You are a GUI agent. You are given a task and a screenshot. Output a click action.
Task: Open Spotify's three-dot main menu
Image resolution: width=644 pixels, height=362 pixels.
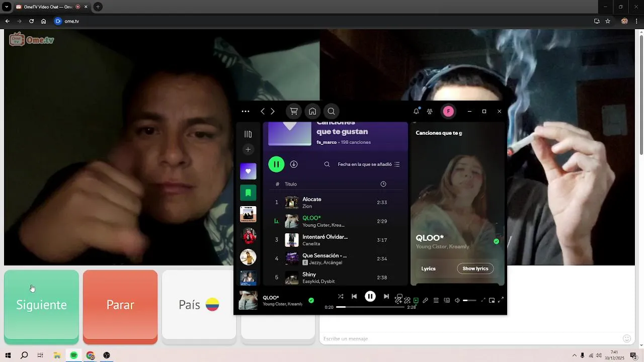(246, 112)
